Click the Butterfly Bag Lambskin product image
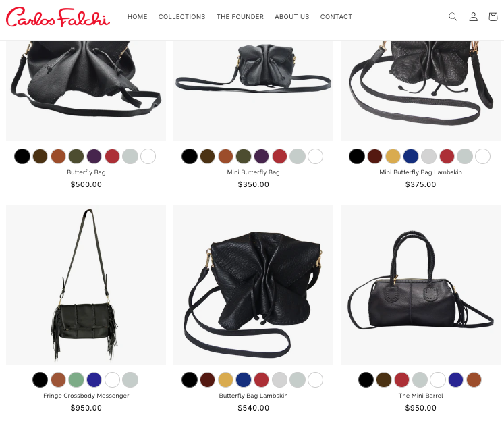 (x=253, y=286)
